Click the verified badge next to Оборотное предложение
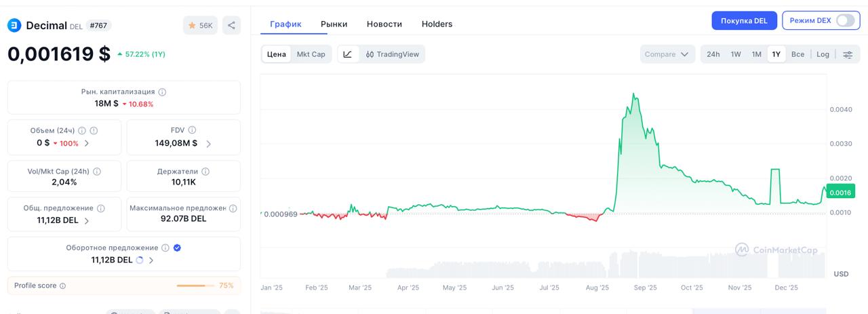The height and width of the screenshot is (314, 868). click(177, 248)
